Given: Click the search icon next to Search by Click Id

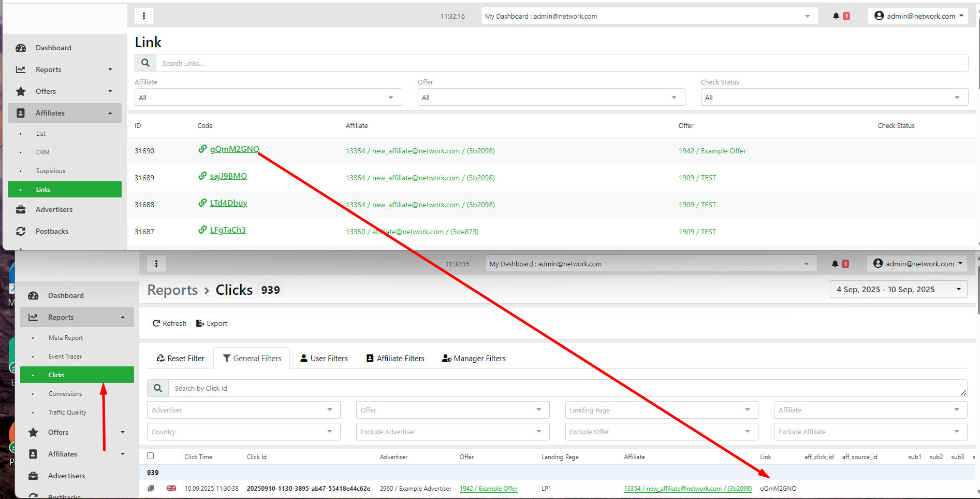Looking at the screenshot, I should click(x=158, y=388).
